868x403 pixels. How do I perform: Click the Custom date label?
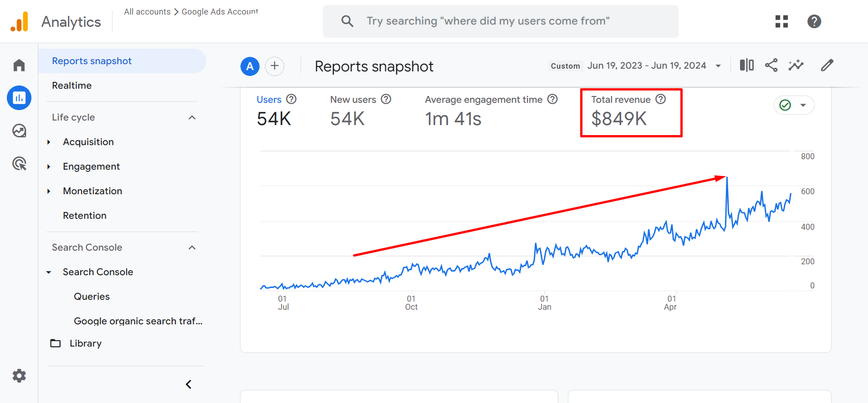[x=565, y=66]
